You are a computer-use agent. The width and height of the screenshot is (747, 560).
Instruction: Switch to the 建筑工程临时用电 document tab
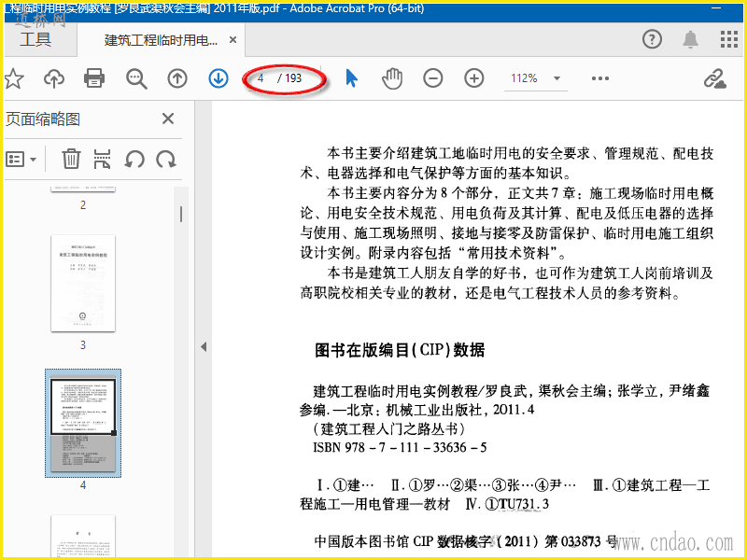point(161,40)
